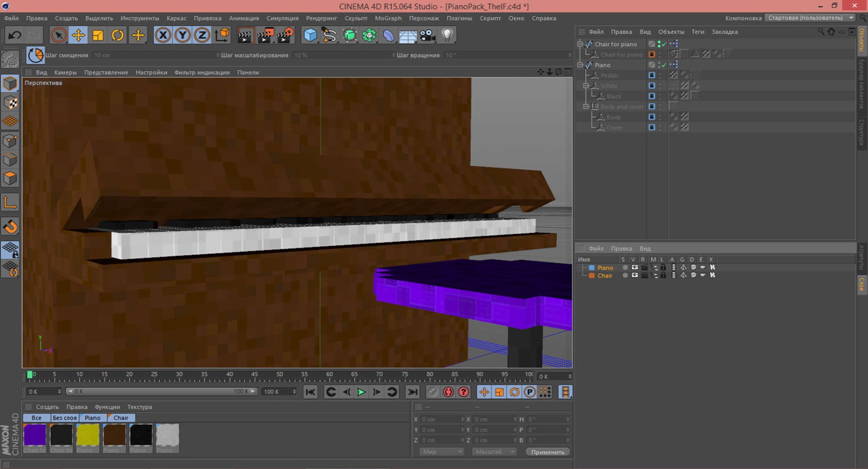Enable Polygons mode in left sidebar

tap(10, 178)
